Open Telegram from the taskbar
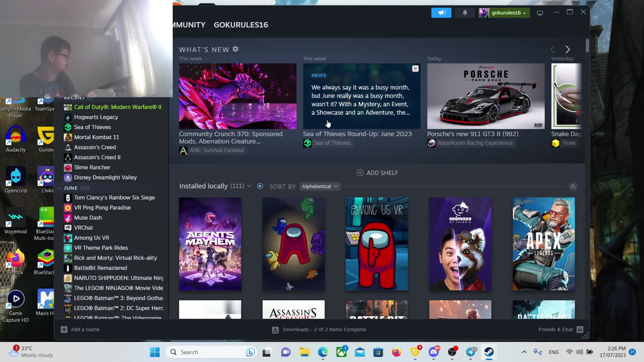Viewport: 644px width, 362px height. 470,352
